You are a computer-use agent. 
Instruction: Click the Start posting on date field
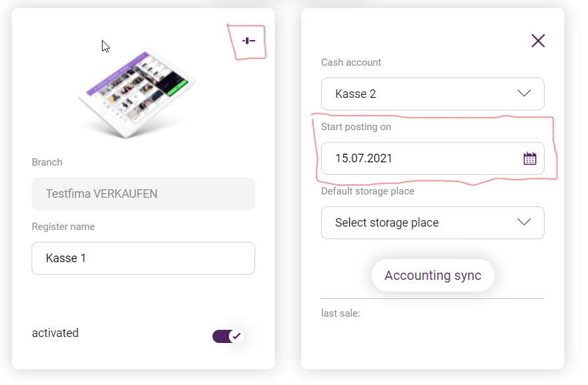[x=432, y=158]
